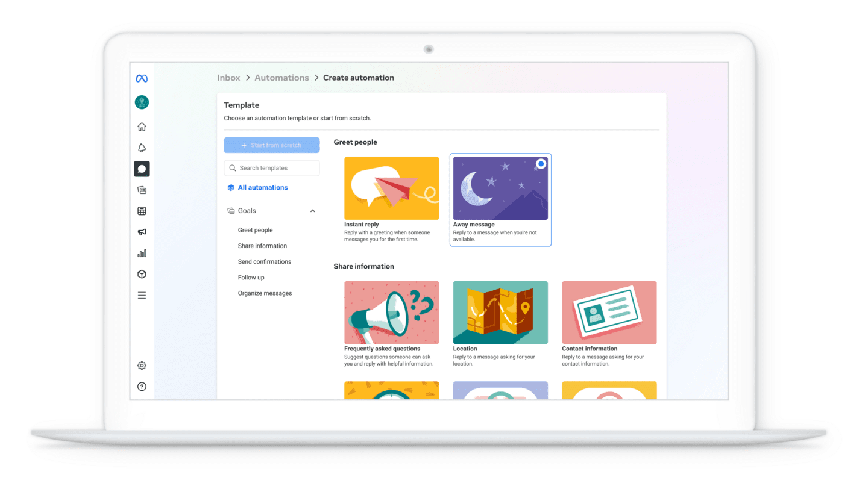
Task: Select the Away message radio button
Action: click(x=541, y=164)
